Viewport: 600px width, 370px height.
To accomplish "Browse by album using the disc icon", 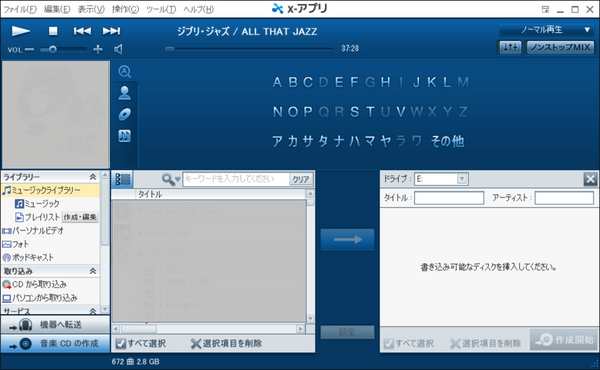I will point(125,114).
